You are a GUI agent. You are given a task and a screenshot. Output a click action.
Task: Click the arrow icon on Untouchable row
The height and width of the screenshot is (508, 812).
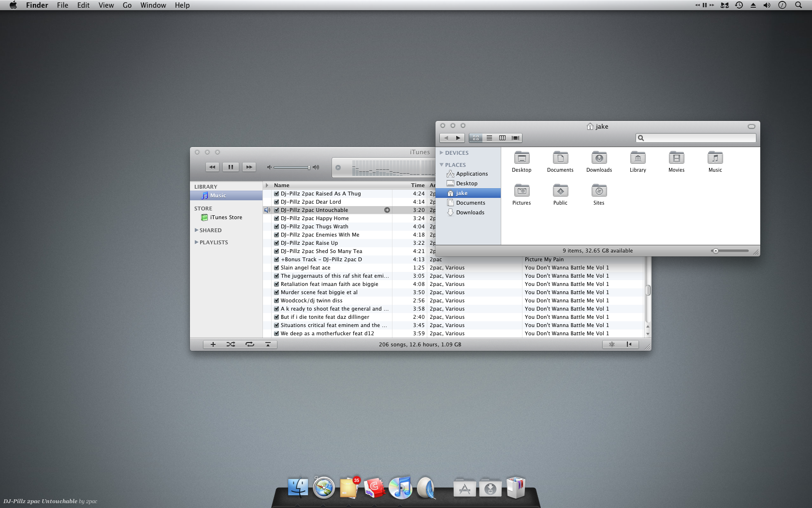click(x=387, y=210)
